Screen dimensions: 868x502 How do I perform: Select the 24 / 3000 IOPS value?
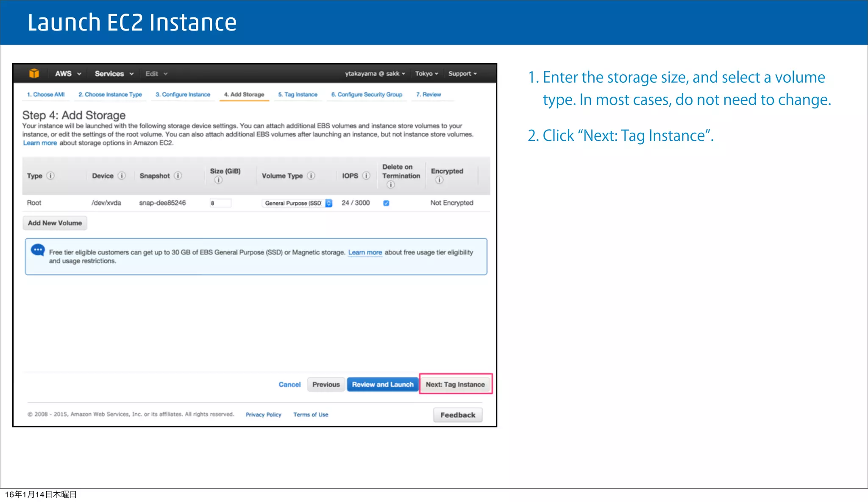[356, 203]
